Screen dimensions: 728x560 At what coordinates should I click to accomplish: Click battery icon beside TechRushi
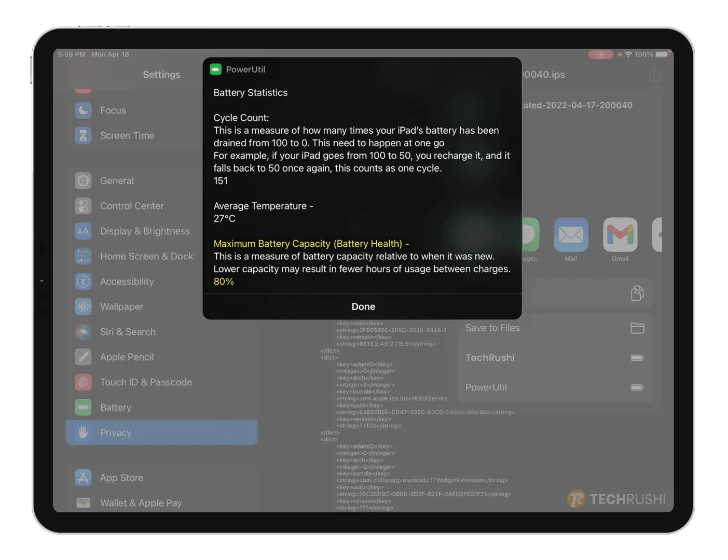(637, 357)
